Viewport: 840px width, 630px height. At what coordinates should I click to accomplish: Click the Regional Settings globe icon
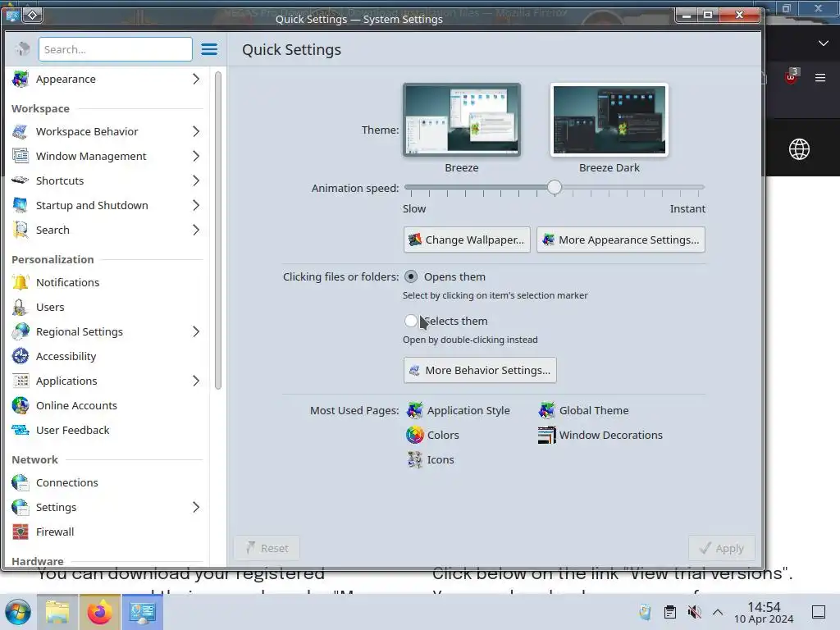pos(21,331)
